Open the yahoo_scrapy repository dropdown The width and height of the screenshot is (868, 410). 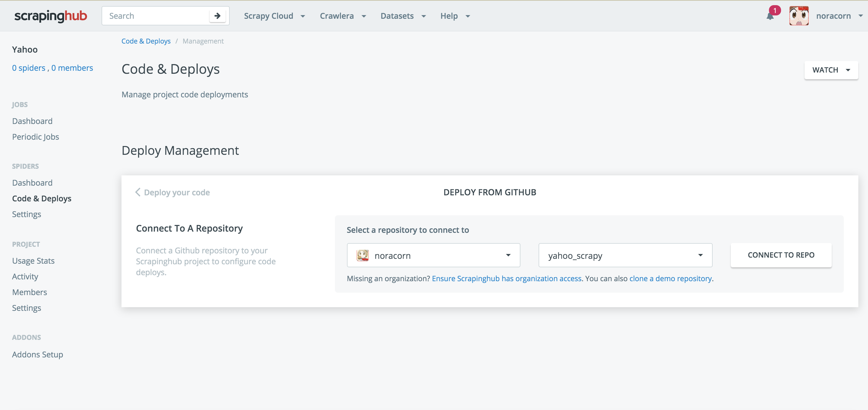click(x=625, y=255)
